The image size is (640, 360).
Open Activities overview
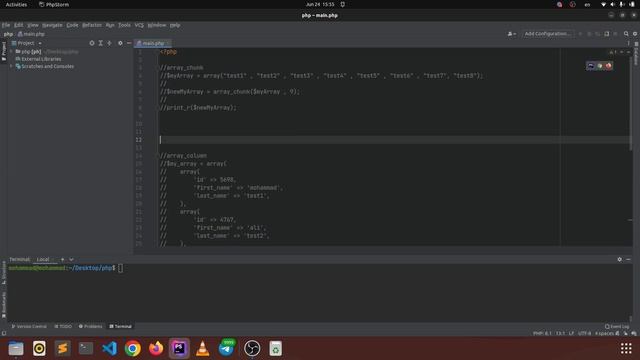click(16, 4)
